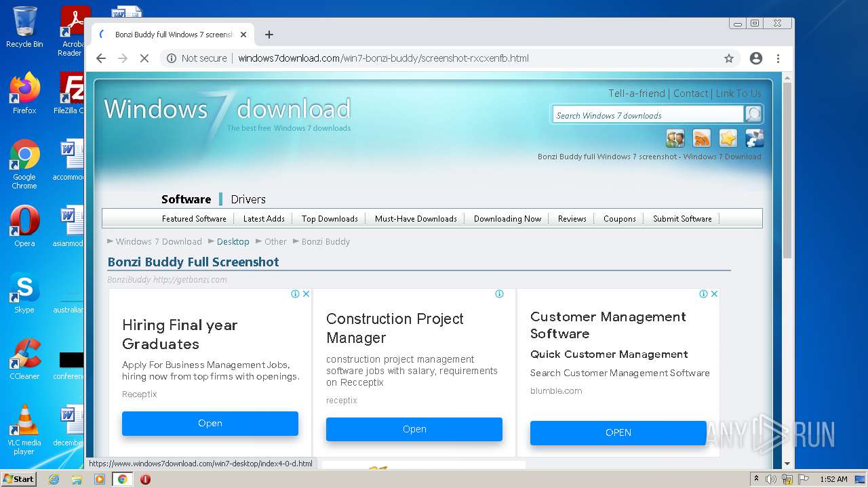Image resolution: width=868 pixels, height=488 pixels.
Task: Click ad info icon on Construction ad
Action: point(499,294)
